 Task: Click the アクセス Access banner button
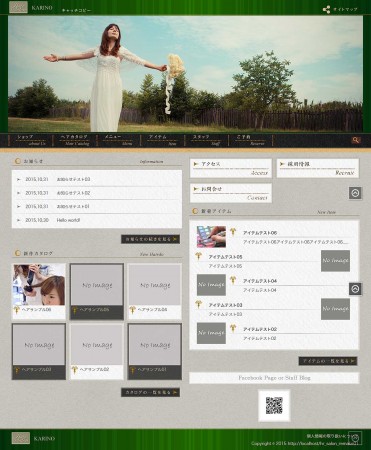231,168
